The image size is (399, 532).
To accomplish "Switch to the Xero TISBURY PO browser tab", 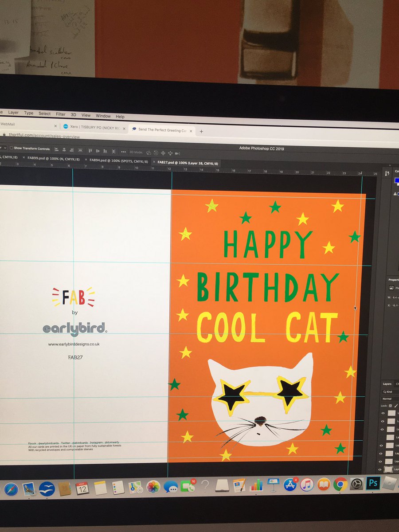I will (x=95, y=127).
